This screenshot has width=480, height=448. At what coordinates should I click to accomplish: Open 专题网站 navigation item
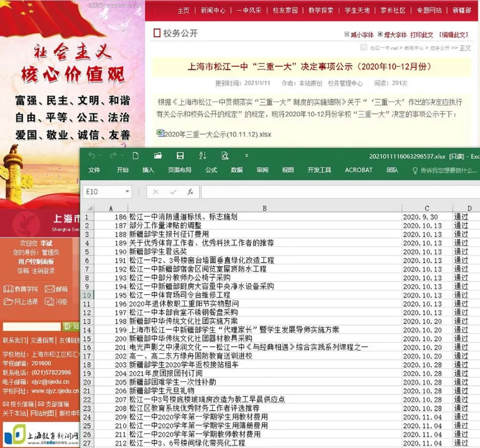pos(429,10)
